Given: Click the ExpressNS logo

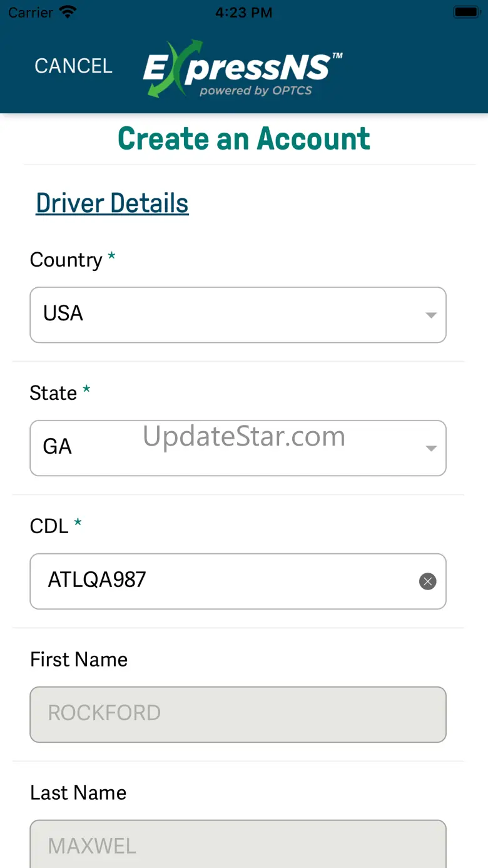Looking at the screenshot, I should (x=243, y=69).
